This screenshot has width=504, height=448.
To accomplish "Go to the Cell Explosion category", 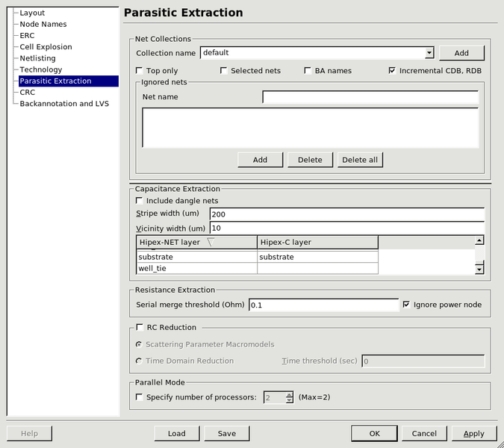I will (x=46, y=47).
